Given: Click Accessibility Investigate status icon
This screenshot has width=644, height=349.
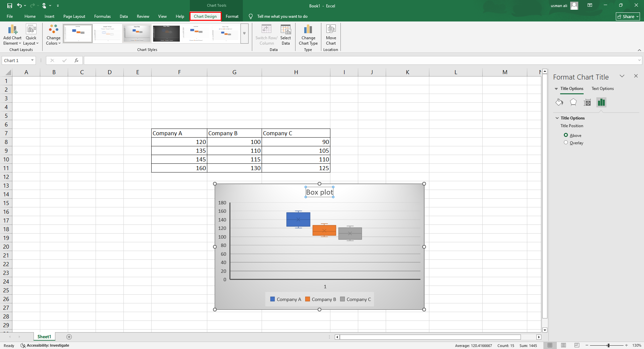Looking at the screenshot, I should pos(23,345).
